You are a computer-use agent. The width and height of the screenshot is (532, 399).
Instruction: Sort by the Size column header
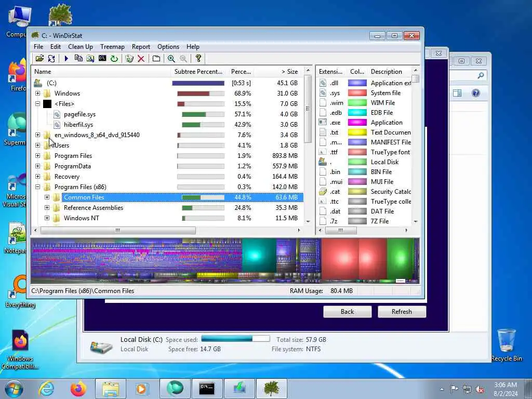(x=278, y=72)
